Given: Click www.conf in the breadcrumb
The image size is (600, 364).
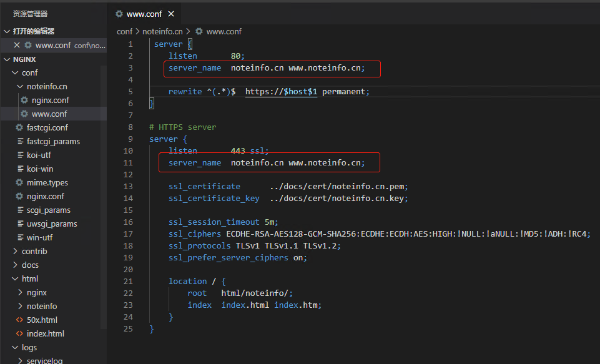Looking at the screenshot, I should 224,31.
